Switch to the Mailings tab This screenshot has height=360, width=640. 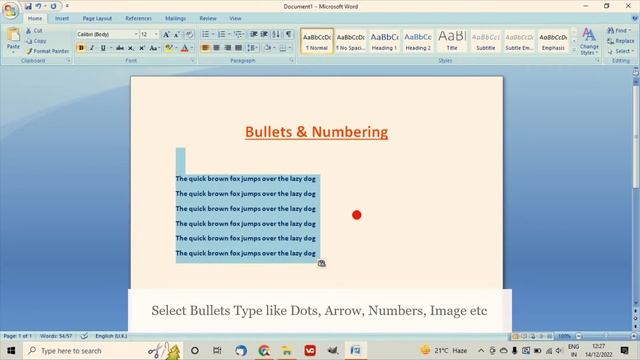click(176, 18)
